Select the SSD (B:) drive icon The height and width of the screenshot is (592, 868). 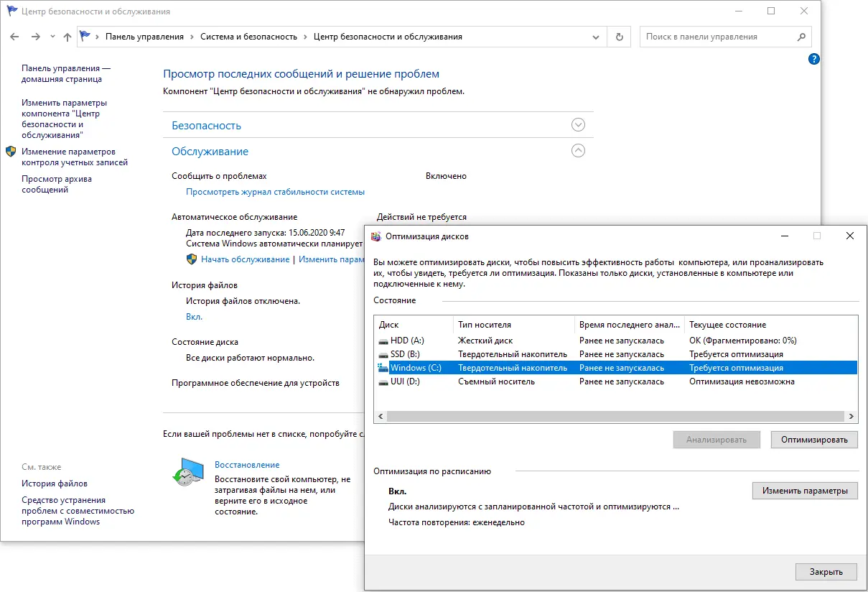pyautogui.click(x=383, y=354)
